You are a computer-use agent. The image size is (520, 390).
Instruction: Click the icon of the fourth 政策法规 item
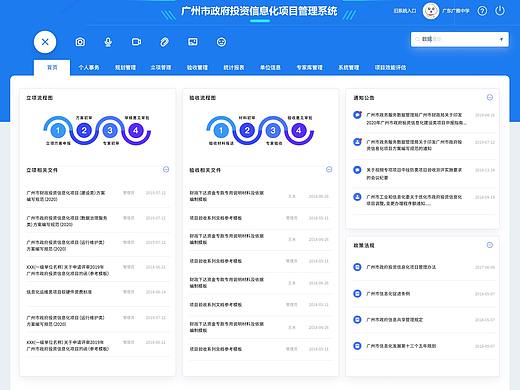(357, 346)
